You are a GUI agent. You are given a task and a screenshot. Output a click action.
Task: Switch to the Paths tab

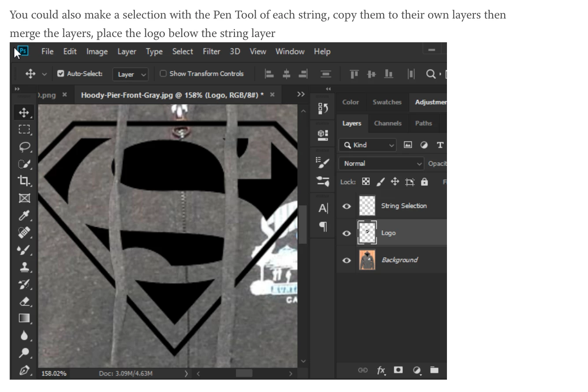(423, 123)
